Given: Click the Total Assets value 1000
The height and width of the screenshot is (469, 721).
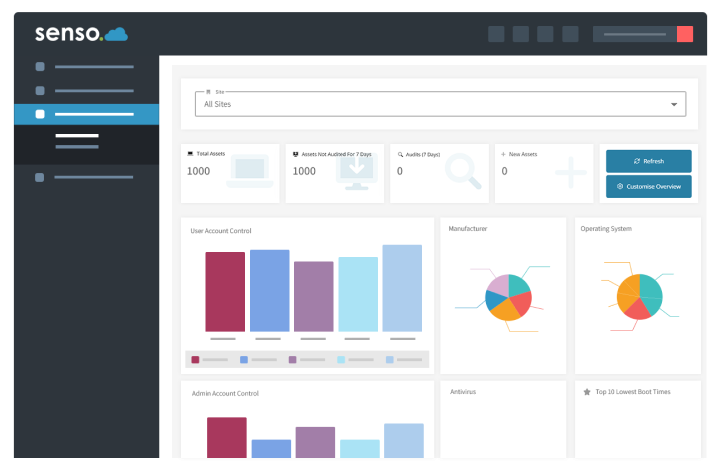Looking at the screenshot, I should click(198, 171).
